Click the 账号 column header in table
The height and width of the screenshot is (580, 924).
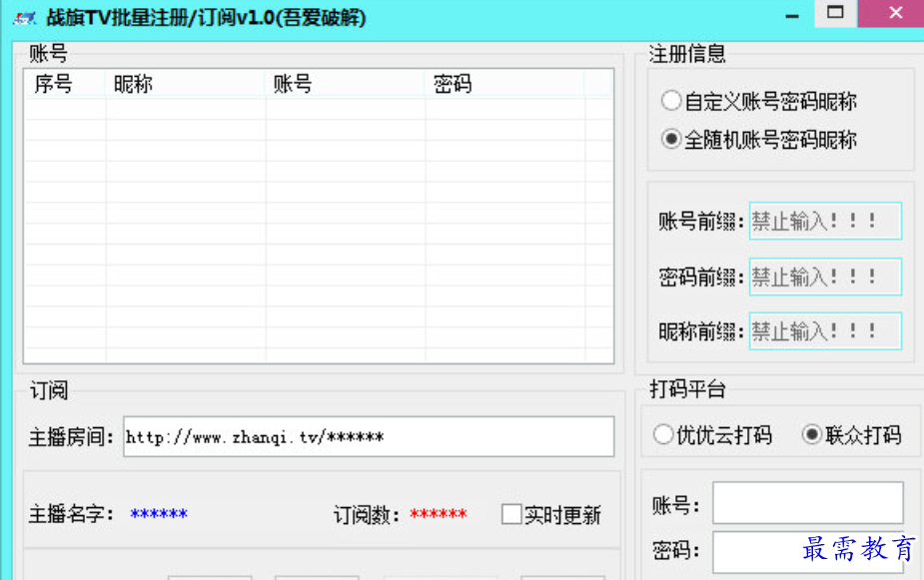click(346, 84)
